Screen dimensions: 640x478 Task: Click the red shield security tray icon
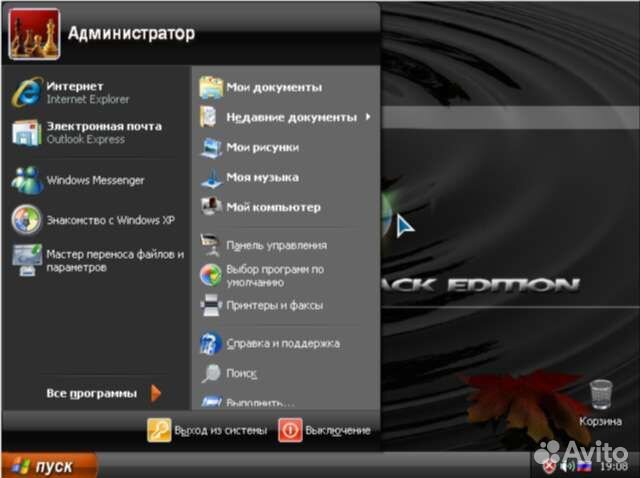pyautogui.click(x=549, y=466)
